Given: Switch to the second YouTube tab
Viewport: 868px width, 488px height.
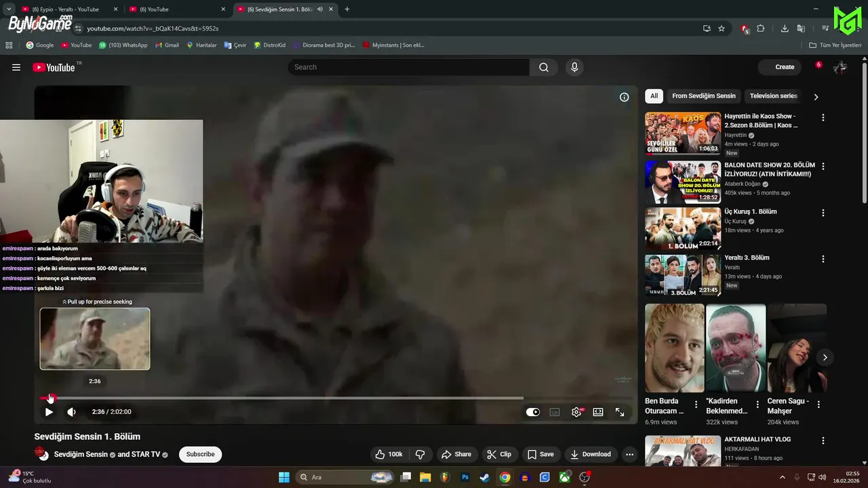Looking at the screenshot, I should pos(178,9).
